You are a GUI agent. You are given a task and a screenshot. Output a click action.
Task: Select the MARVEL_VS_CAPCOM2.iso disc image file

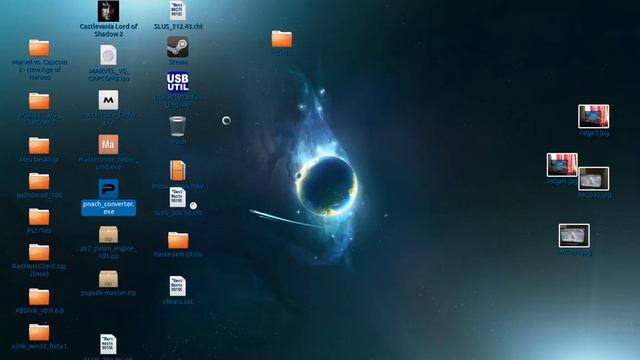click(108, 56)
